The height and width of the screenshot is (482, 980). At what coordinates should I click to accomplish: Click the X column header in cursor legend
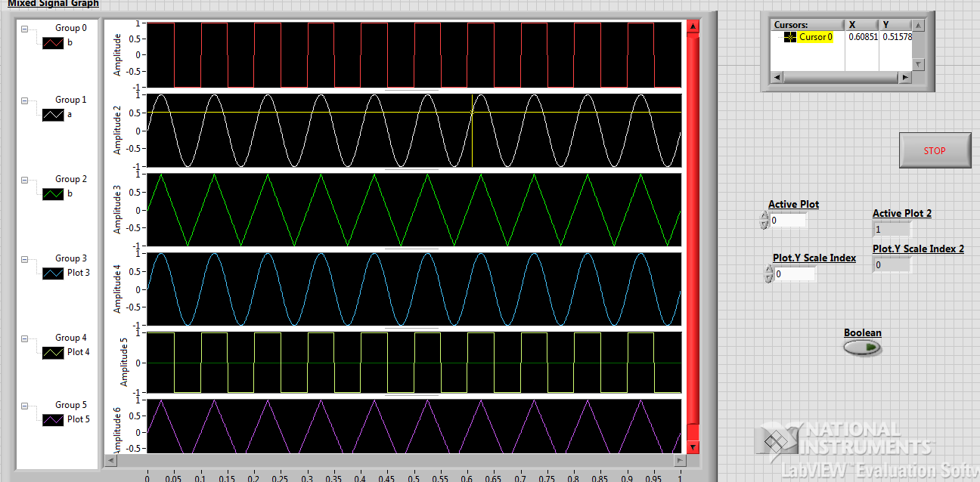(x=862, y=25)
